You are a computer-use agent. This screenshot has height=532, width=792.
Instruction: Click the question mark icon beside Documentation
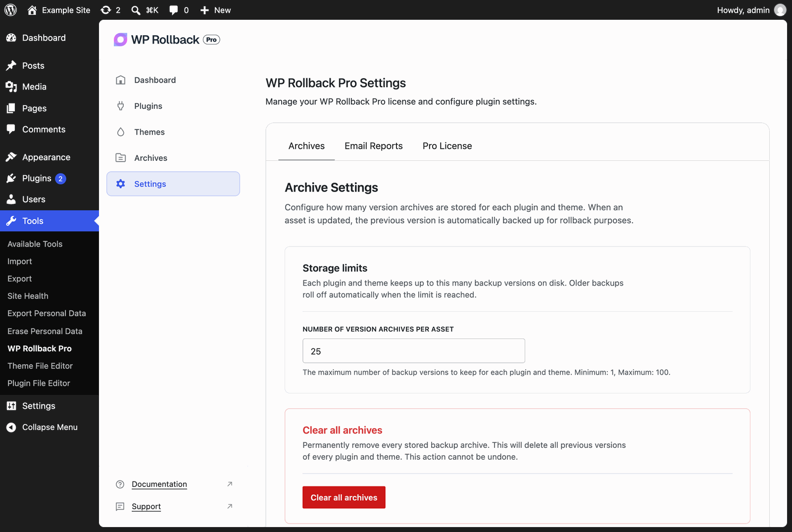click(120, 484)
